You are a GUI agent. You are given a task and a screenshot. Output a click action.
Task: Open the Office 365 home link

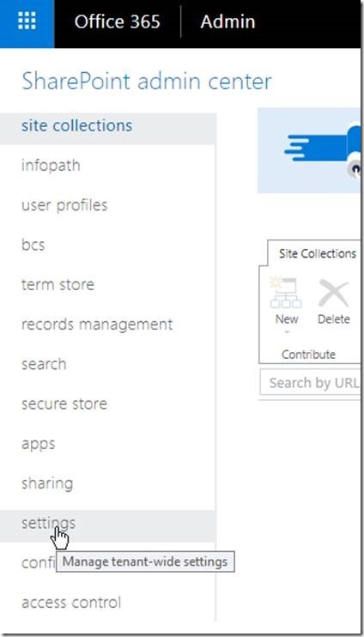(117, 21)
